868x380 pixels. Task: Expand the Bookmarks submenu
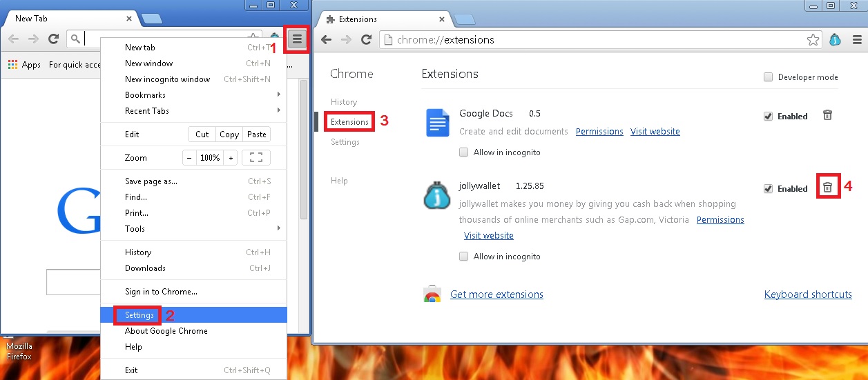[193, 95]
